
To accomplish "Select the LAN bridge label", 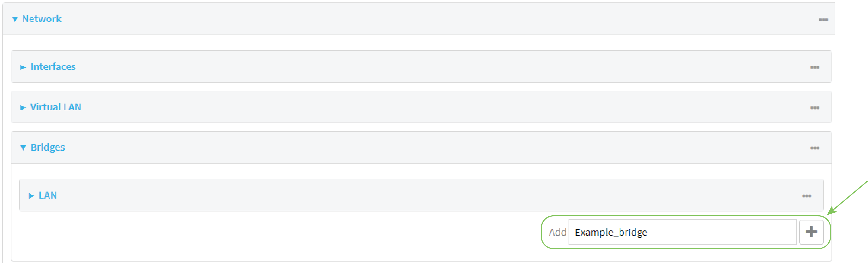I will pos(48,195).
